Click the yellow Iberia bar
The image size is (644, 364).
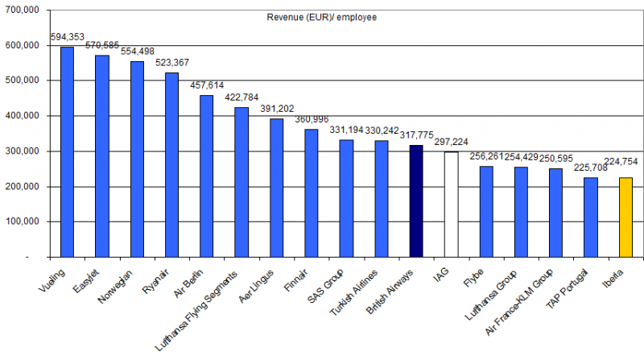625,217
